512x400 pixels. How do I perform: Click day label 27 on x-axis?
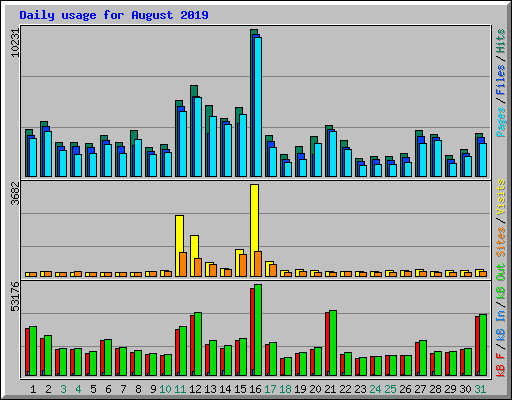pos(420,389)
